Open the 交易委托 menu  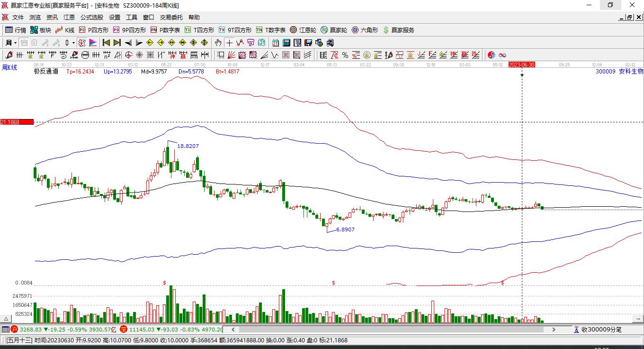[x=171, y=18]
